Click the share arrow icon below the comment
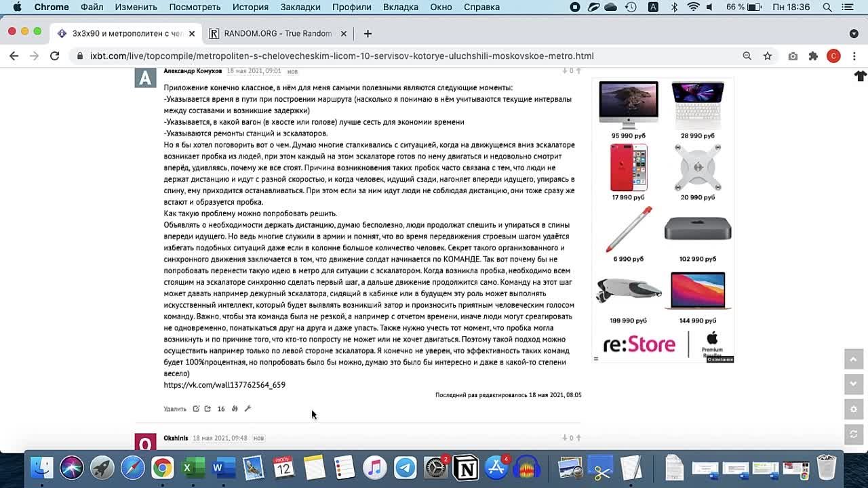Viewport: 868px width, 488px height. pos(208,409)
